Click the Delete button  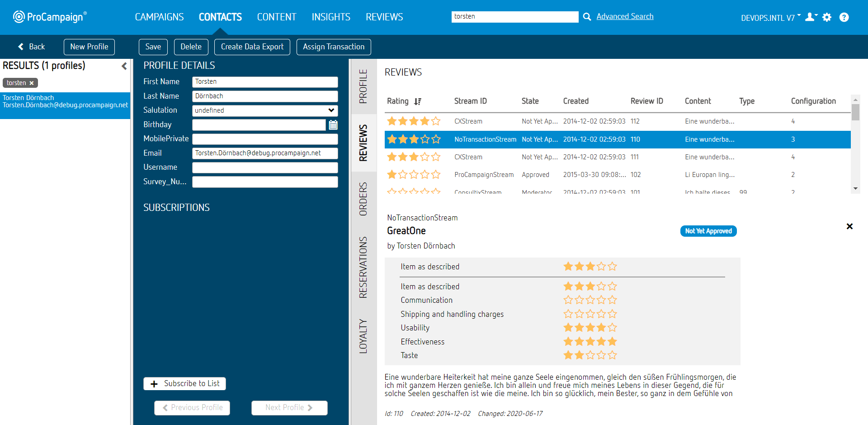tap(191, 47)
